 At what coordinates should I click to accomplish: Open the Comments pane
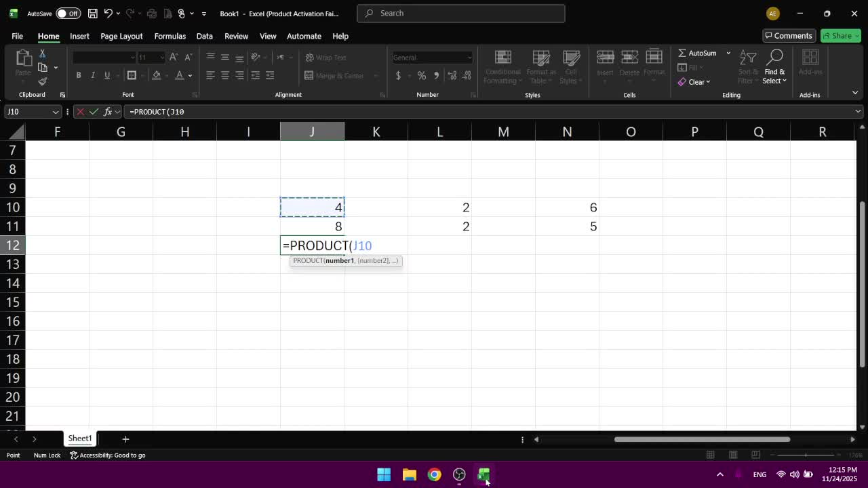coord(788,36)
